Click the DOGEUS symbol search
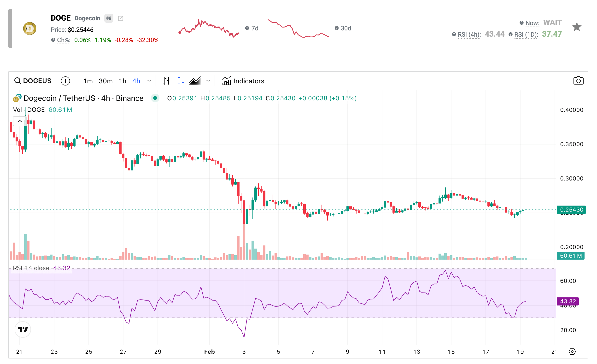Screen dimensions: 597x364 click(33, 81)
